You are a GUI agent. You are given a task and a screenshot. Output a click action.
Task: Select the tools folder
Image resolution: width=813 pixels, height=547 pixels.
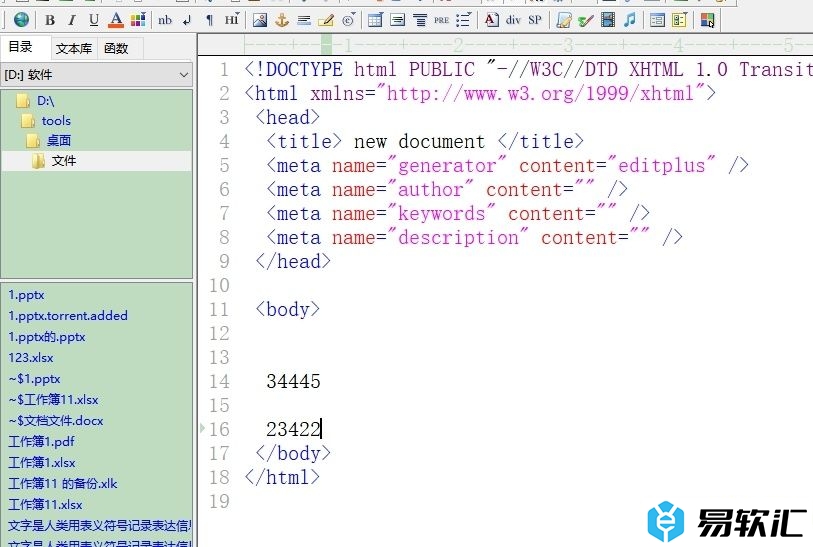click(56, 121)
